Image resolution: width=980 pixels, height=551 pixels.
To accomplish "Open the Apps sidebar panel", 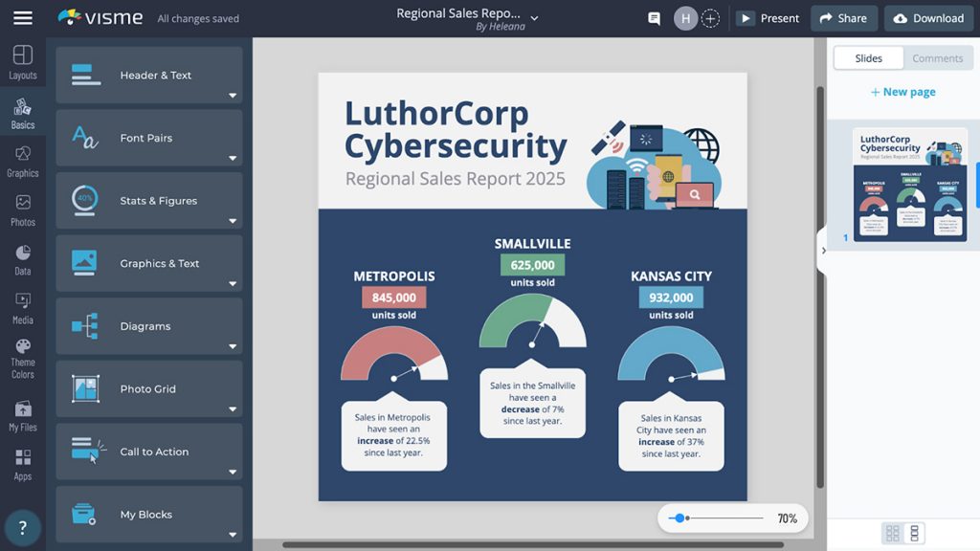I will click(23, 464).
